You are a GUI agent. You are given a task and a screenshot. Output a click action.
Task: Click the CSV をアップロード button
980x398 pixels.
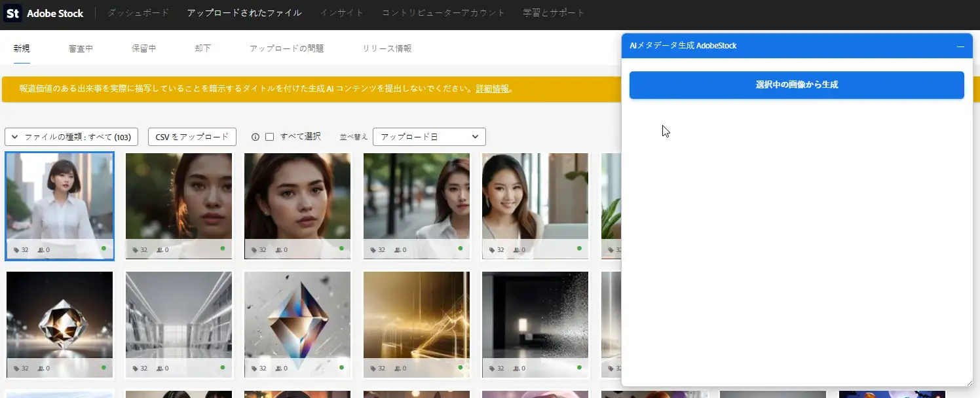[x=192, y=137]
